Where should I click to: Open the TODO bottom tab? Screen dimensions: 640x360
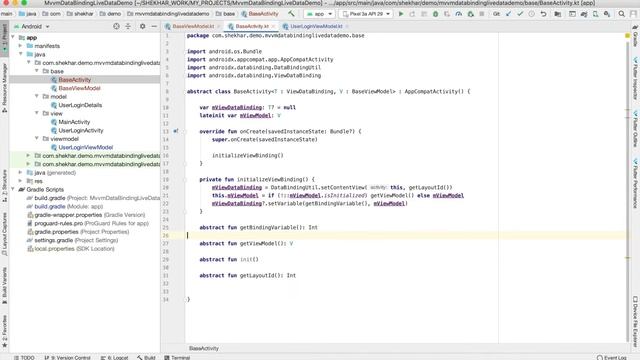click(24, 358)
